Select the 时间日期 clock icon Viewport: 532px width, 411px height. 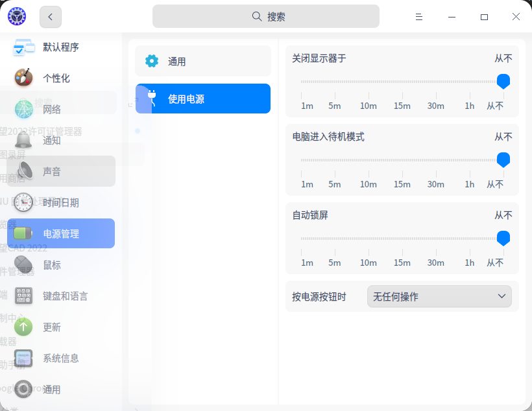tap(23, 202)
